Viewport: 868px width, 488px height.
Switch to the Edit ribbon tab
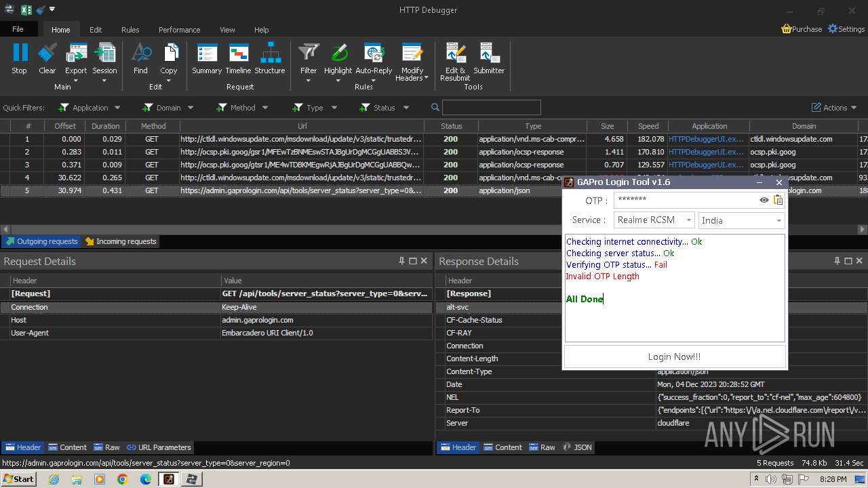(x=96, y=30)
